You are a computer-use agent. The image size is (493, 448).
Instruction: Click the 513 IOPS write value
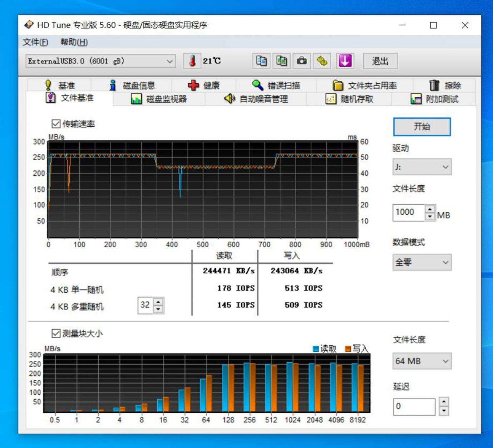(x=304, y=288)
